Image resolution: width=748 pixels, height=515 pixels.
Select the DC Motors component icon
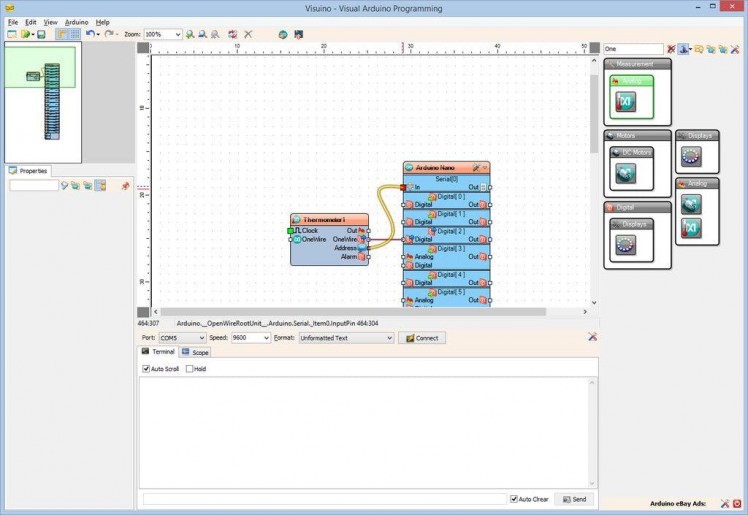625,174
